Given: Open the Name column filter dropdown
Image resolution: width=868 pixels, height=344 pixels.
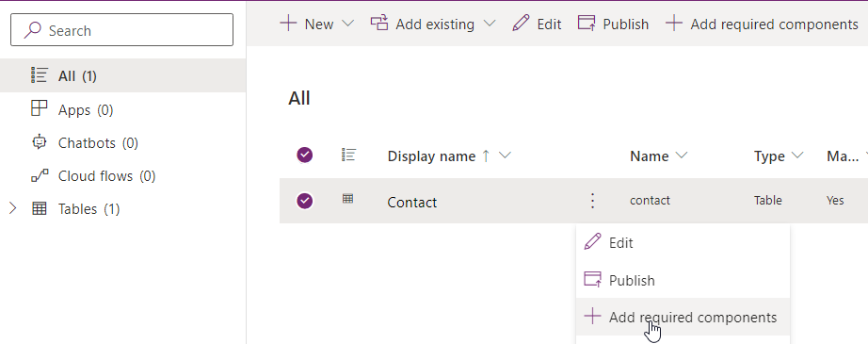Looking at the screenshot, I should pos(682,156).
